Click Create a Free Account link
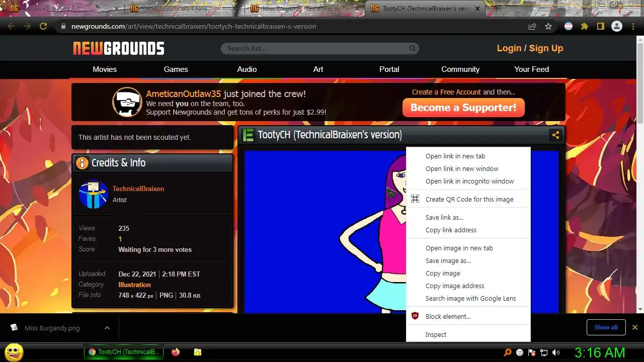644x362 pixels. tap(446, 92)
